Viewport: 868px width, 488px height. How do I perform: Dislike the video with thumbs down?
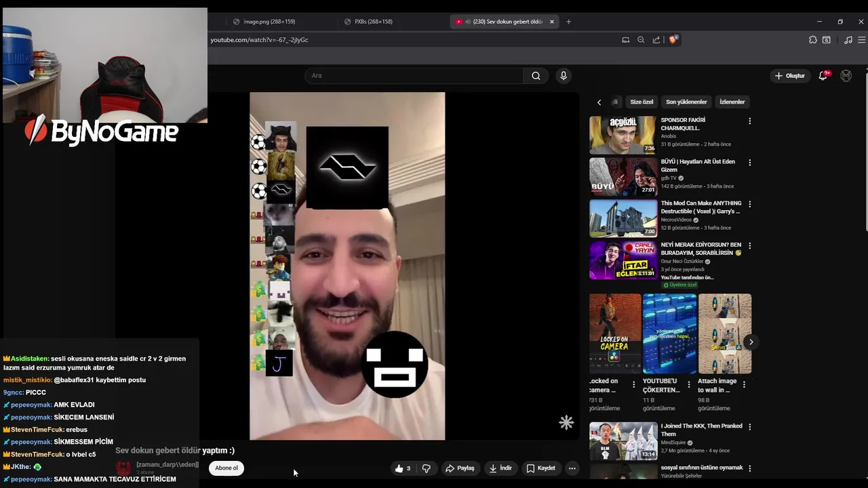427,468
